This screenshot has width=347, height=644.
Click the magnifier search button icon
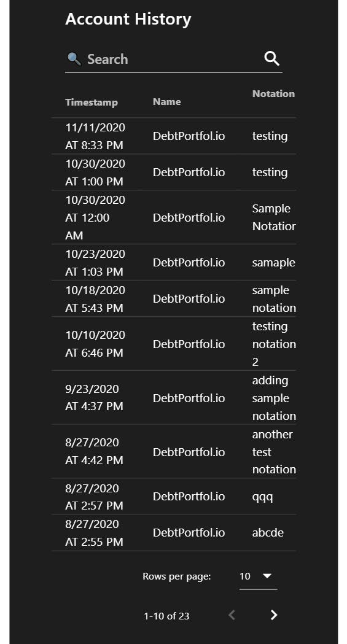pos(271,59)
